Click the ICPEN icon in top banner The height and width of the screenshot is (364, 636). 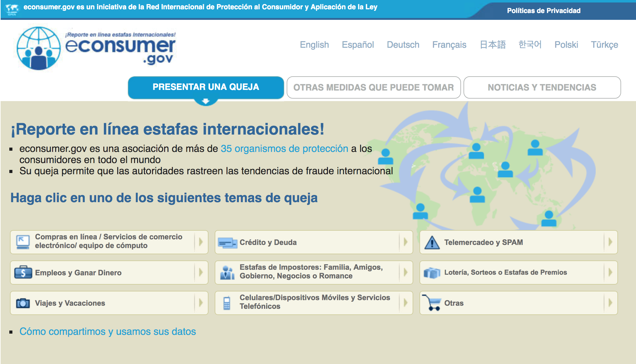pos(12,9)
